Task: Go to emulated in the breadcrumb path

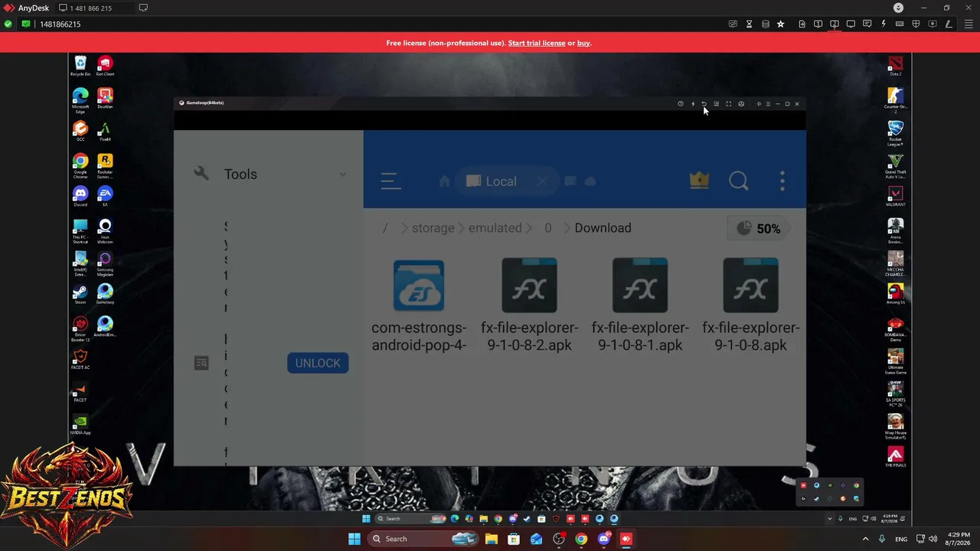Action: (x=495, y=228)
